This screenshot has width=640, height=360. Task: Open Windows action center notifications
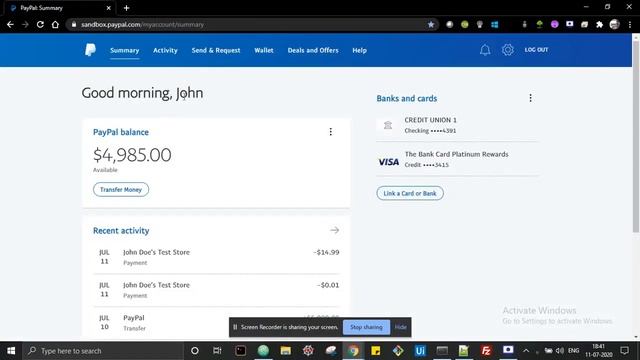(x=624, y=351)
